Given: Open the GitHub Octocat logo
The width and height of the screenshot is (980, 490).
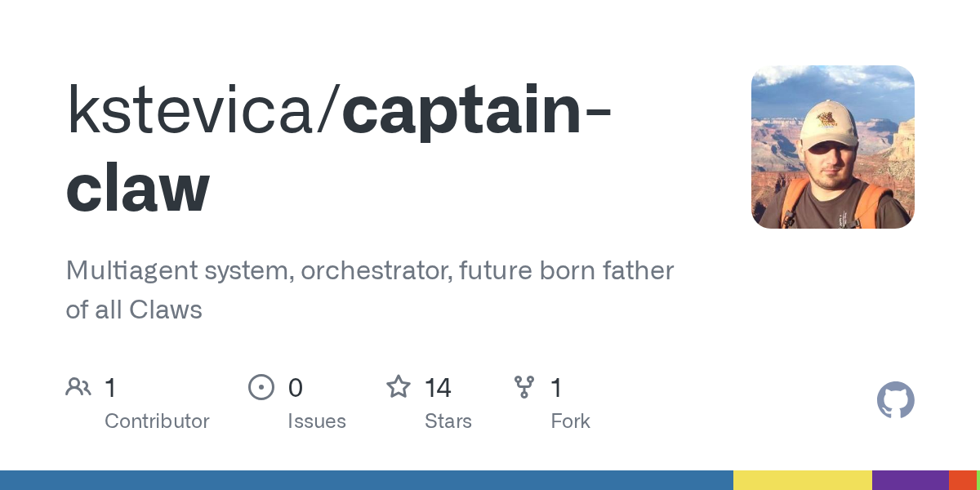Looking at the screenshot, I should 896,400.
